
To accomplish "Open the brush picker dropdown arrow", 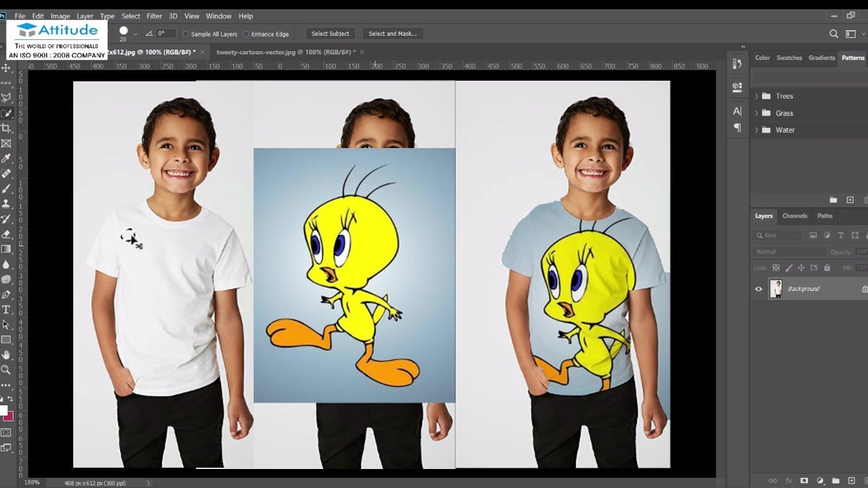I will click(x=135, y=34).
